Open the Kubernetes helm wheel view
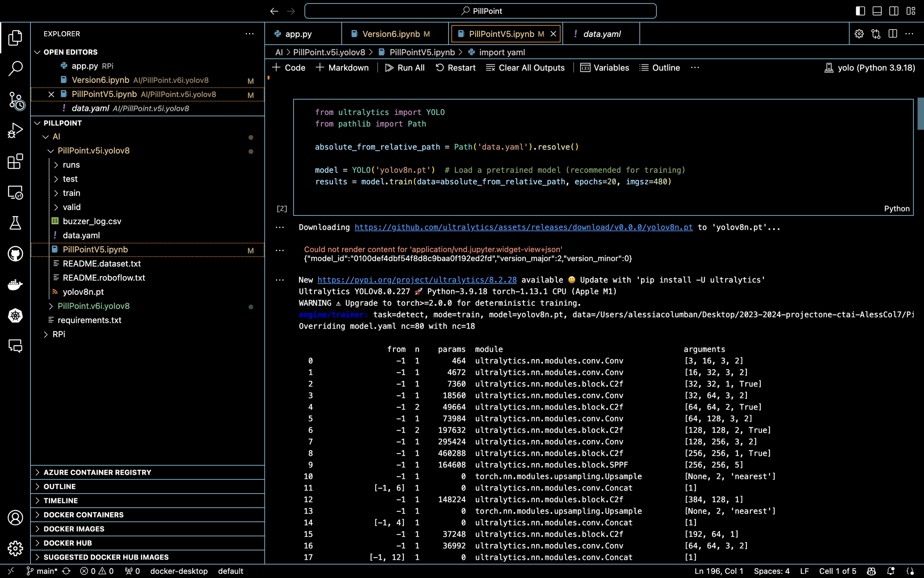This screenshot has height=578, width=924. click(x=15, y=316)
